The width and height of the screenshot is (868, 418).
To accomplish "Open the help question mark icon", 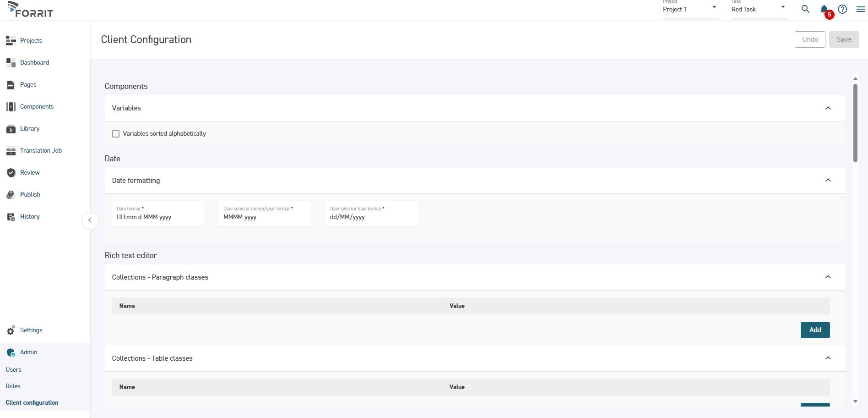I will 842,9.
